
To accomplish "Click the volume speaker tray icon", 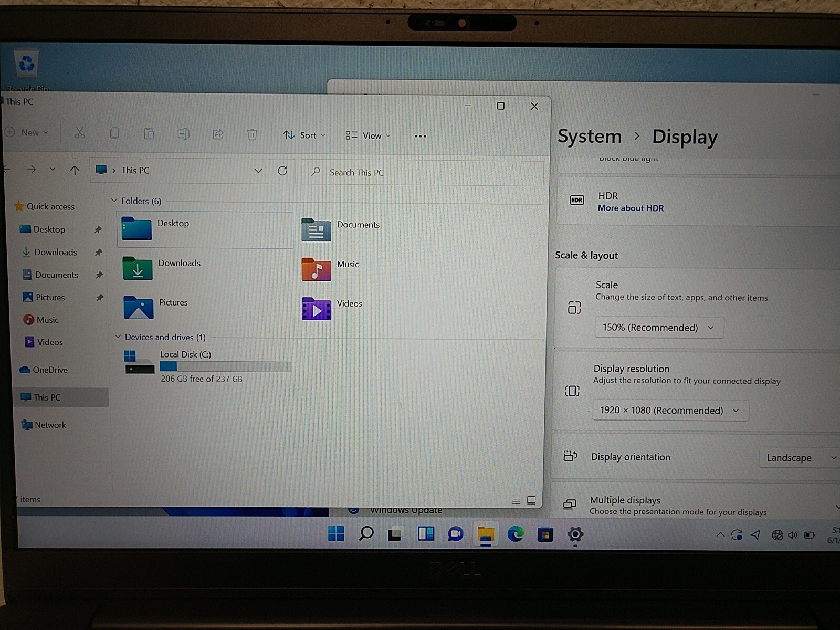I will [793, 535].
